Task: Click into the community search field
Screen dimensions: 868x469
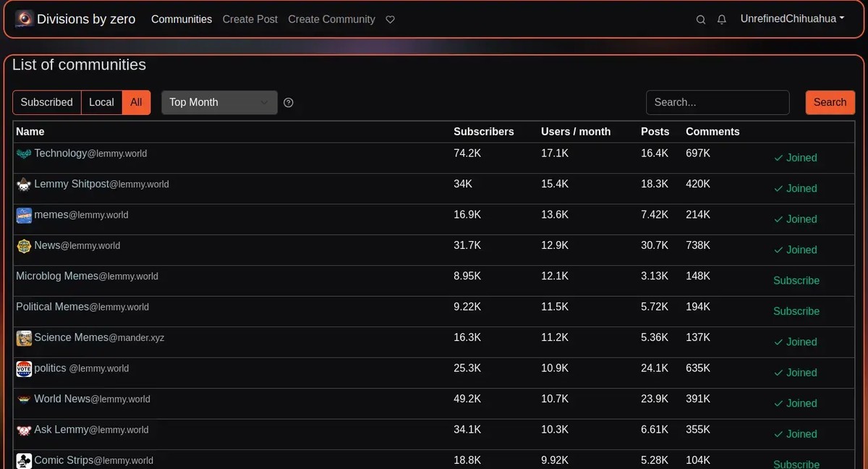Action: (x=717, y=102)
